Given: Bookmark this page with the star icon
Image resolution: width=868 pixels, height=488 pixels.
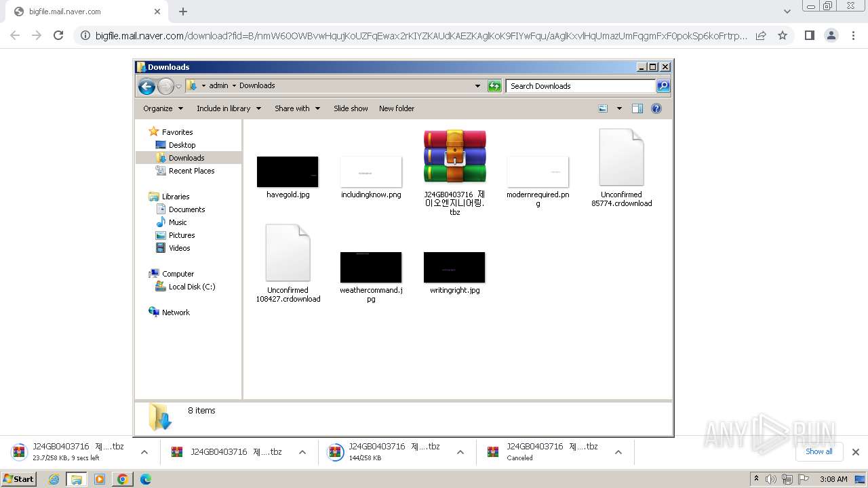Looking at the screenshot, I should (783, 35).
